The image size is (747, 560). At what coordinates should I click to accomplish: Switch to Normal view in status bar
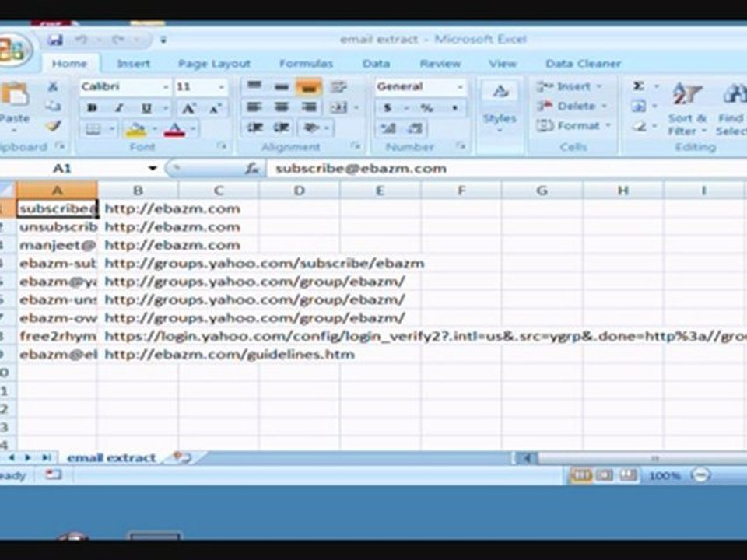click(x=581, y=475)
